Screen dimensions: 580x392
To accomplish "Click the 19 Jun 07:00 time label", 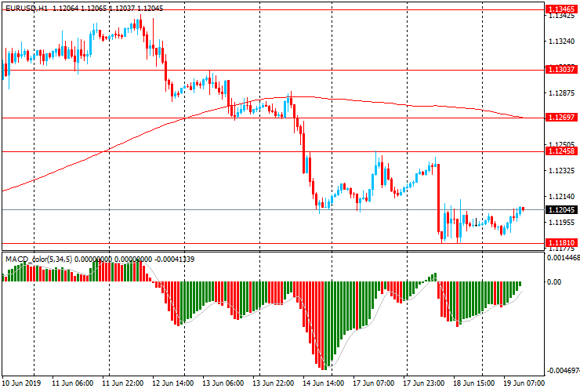I will (524, 383).
